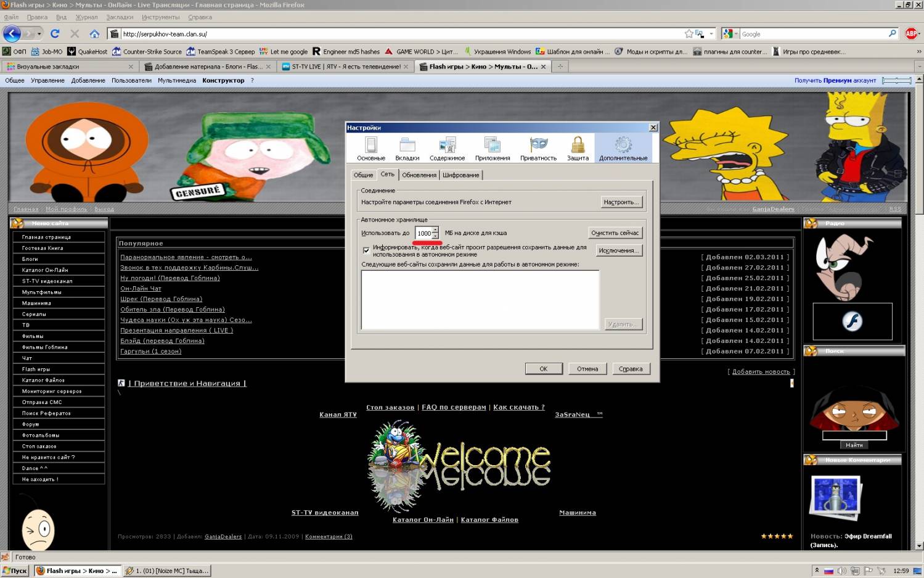The width and height of the screenshot is (924, 578).
Task: Open the tabs list dropdown arrow
Action: [x=919, y=66]
